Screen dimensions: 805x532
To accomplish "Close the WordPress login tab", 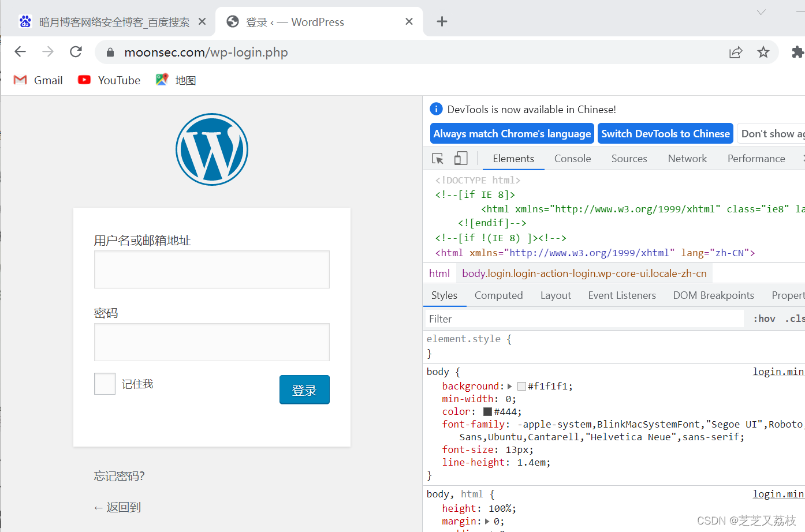I will pyautogui.click(x=409, y=21).
